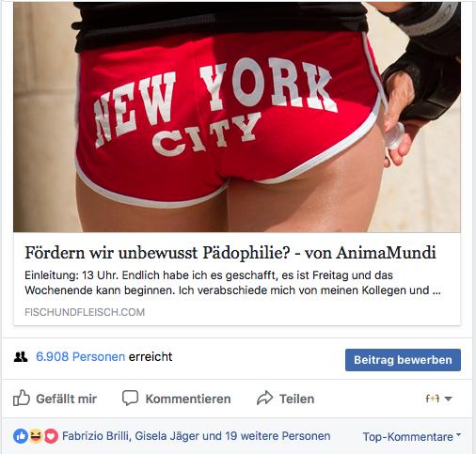Click the blue like reaction icon
Screen dimensions: 476x454
pyautogui.click(x=21, y=436)
